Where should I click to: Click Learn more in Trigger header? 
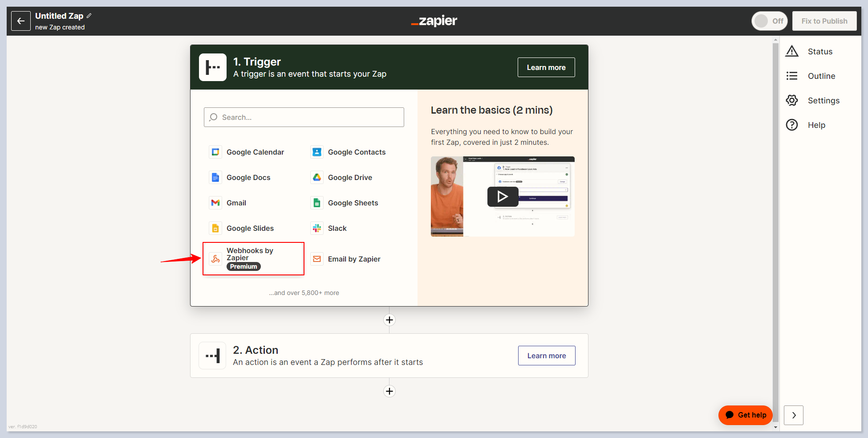tap(546, 67)
